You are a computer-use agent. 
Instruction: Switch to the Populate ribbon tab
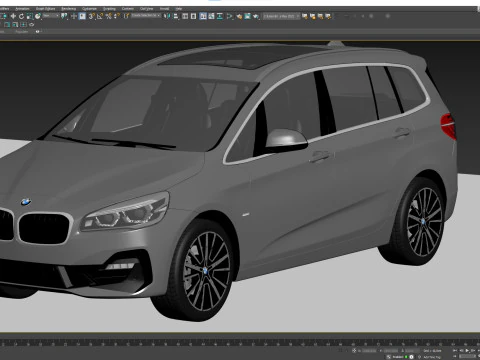point(22,32)
